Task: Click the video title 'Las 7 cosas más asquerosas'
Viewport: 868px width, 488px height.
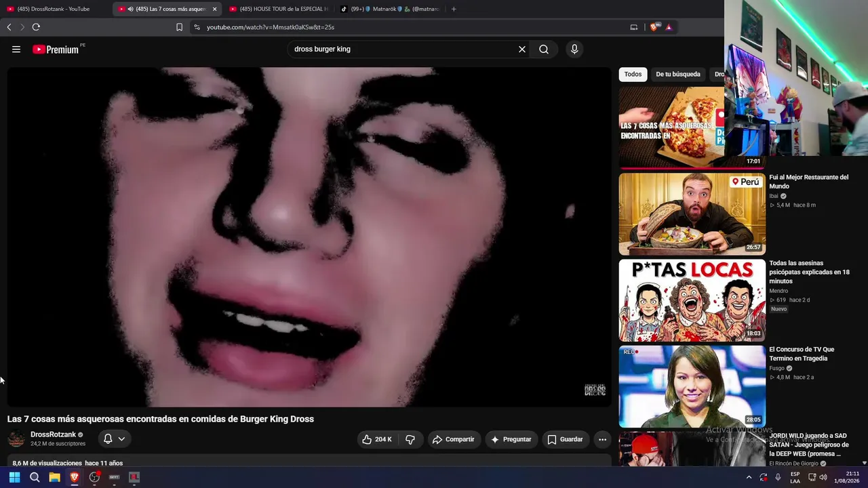Action: point(161,419)
